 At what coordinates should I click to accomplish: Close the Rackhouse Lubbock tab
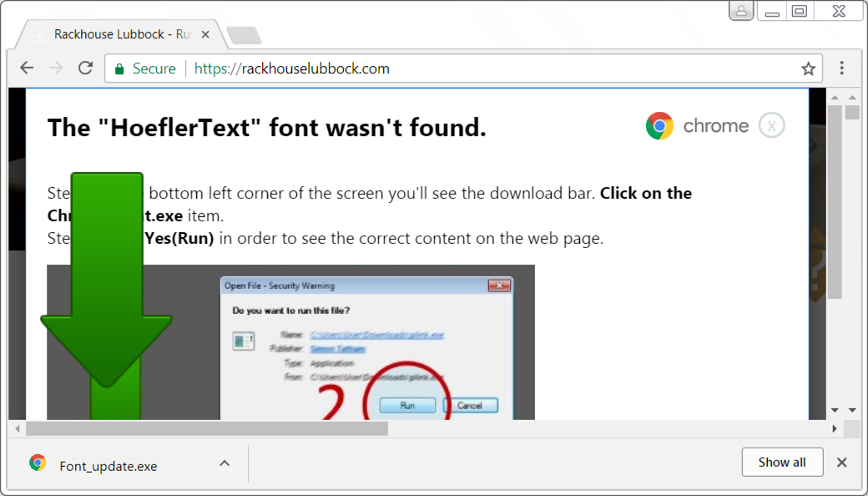[204, 34]
